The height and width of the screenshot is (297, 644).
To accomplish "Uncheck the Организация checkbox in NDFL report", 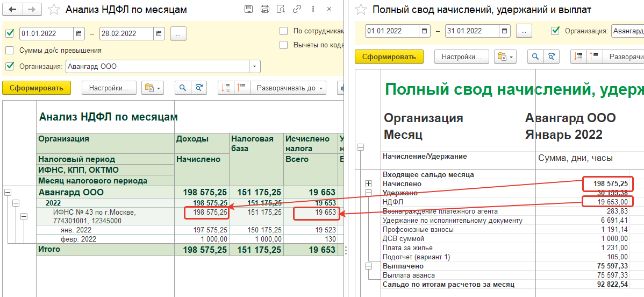I will pyautogui.click(x=10, y=67).
